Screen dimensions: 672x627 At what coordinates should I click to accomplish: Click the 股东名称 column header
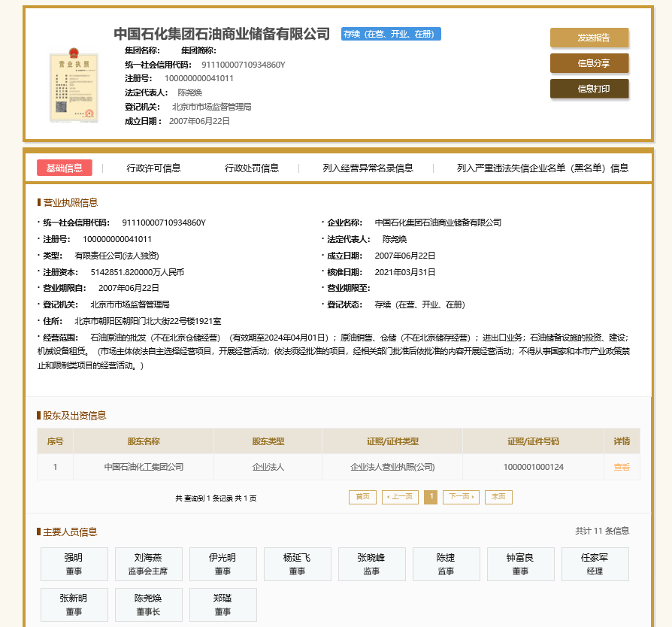(x=144, y=441)
